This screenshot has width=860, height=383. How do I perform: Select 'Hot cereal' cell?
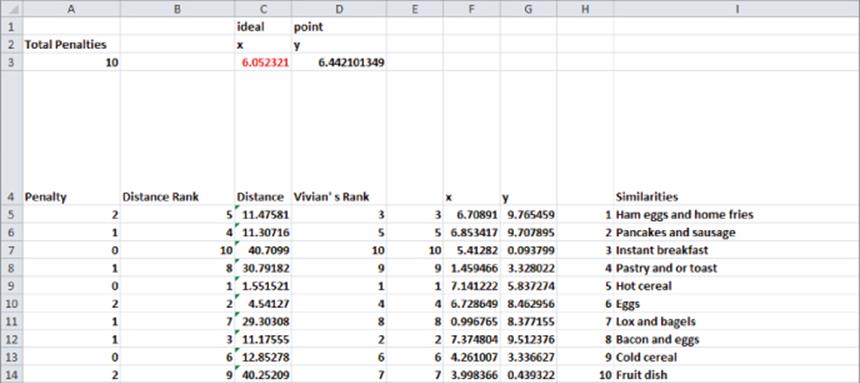pyautogui.click(x=737, y=286)
